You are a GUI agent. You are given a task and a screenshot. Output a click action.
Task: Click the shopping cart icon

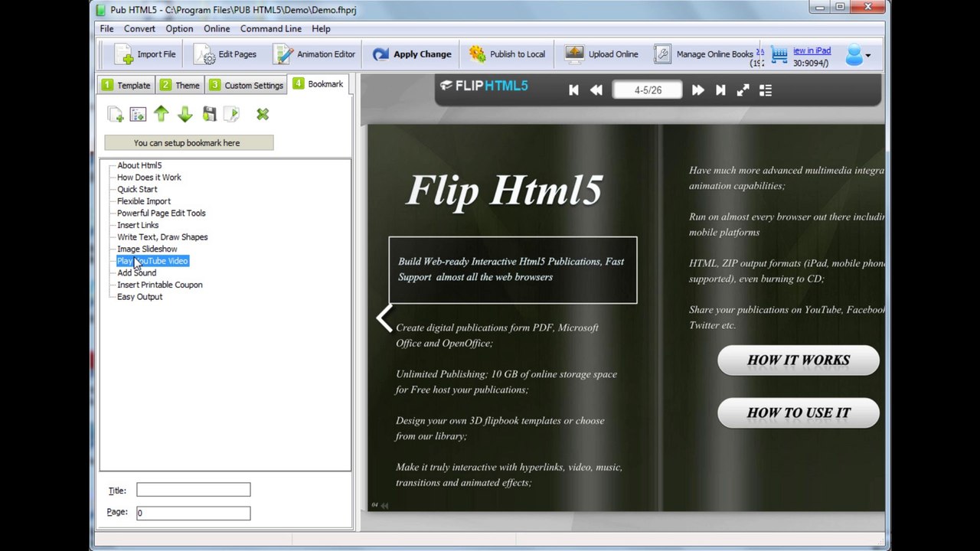click(x=779, y=54)
